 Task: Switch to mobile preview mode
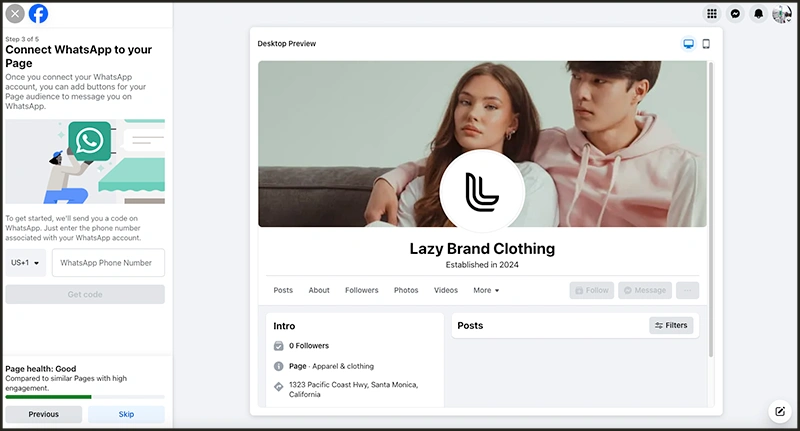(706, 44)
